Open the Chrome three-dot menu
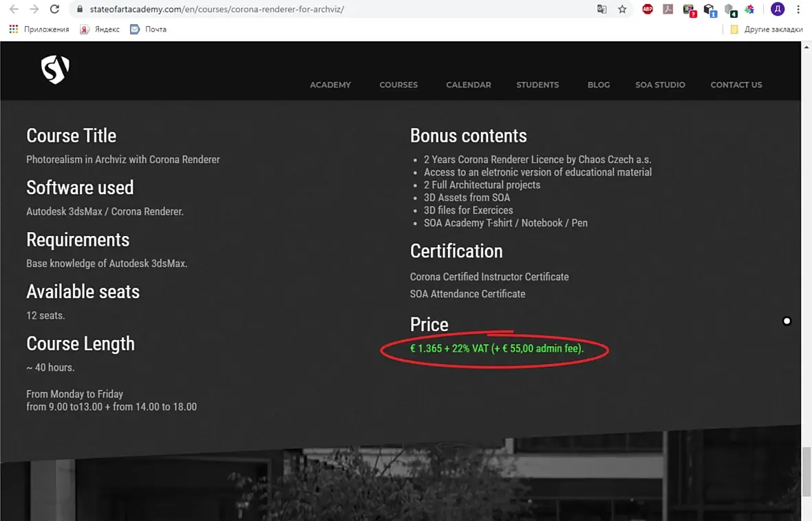 click(798, 9)
